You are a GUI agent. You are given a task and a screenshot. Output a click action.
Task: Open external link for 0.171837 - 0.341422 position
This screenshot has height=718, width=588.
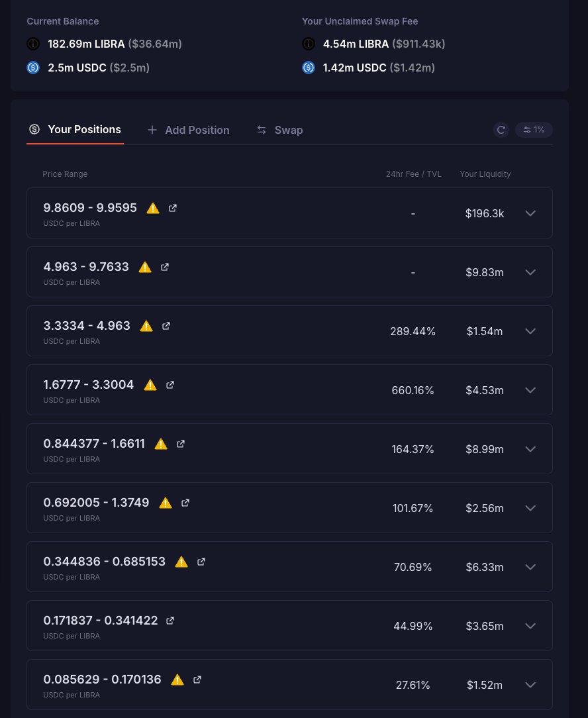click(170, 621)
